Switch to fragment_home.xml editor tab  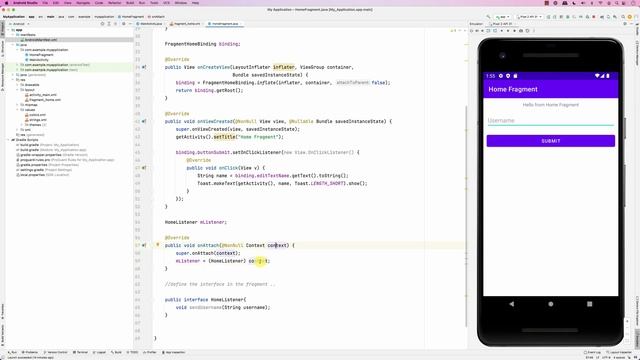click(x=186, y=24)
